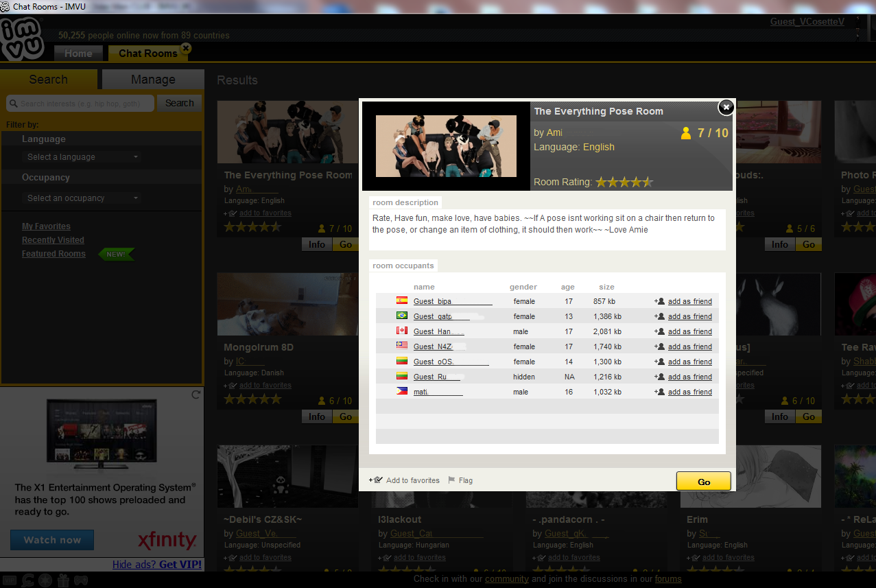Open Guest_VCosetteV account name link
The width and height of the screenshot is (876, 588).
click(807, 21)
